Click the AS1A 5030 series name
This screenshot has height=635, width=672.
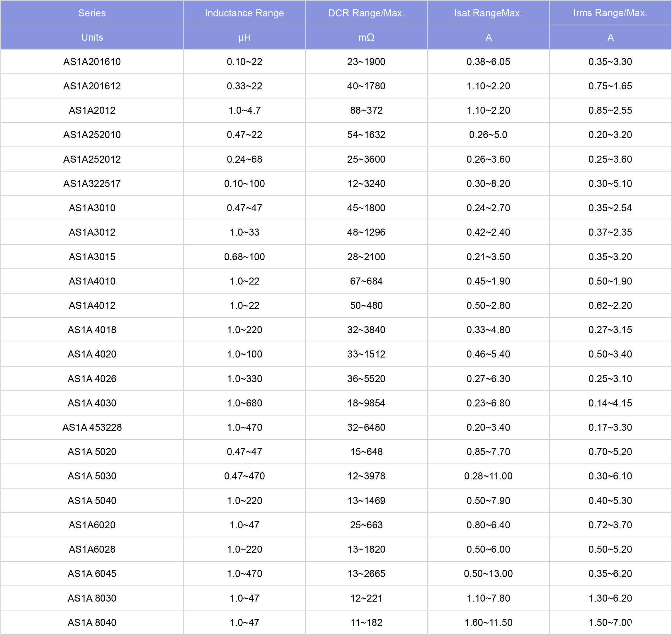92,476
